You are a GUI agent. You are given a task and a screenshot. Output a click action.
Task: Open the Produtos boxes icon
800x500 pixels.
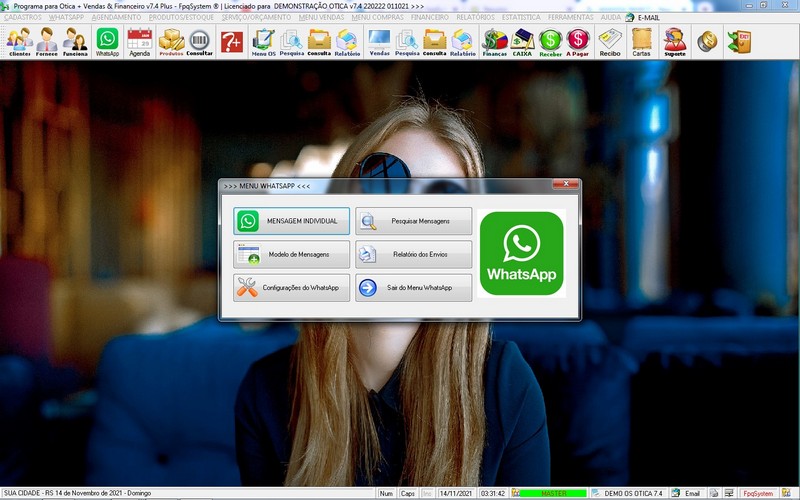point(171,42)
